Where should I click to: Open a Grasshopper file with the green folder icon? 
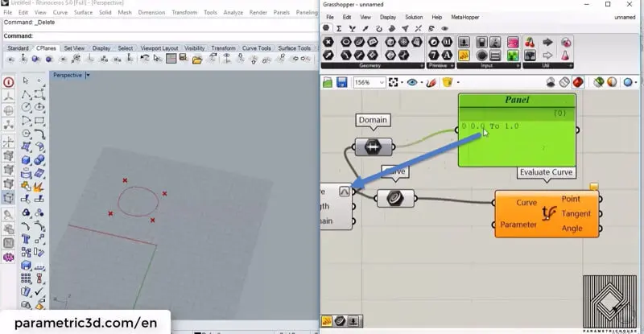pyautogui.click(x=328, y=83)
